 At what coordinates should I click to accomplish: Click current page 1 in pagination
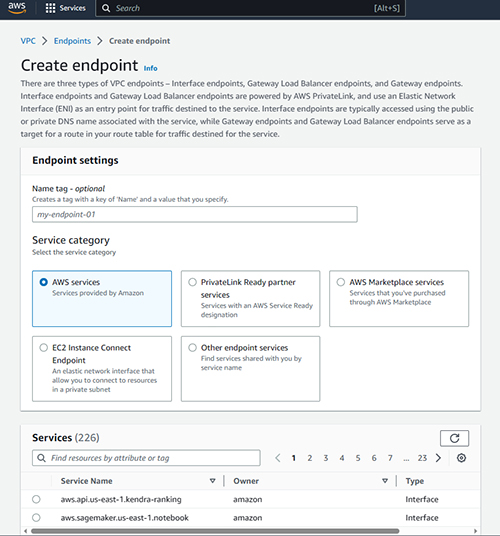[294, 458]
